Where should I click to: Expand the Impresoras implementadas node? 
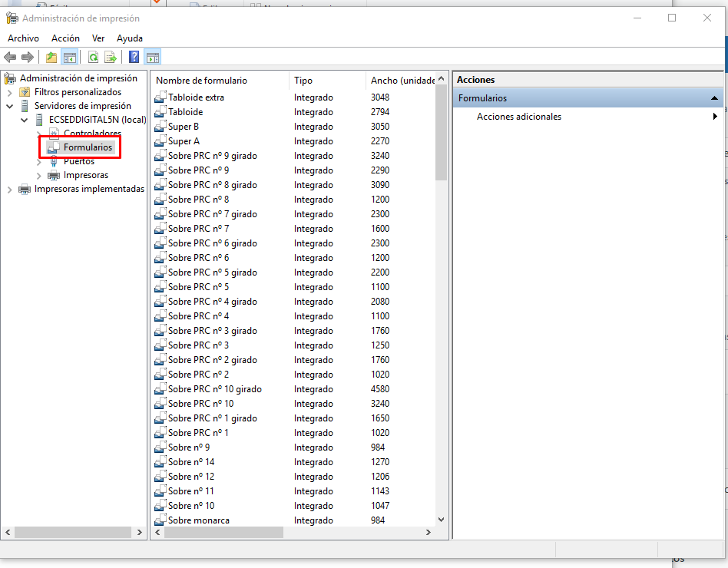(x=10, y=189)
